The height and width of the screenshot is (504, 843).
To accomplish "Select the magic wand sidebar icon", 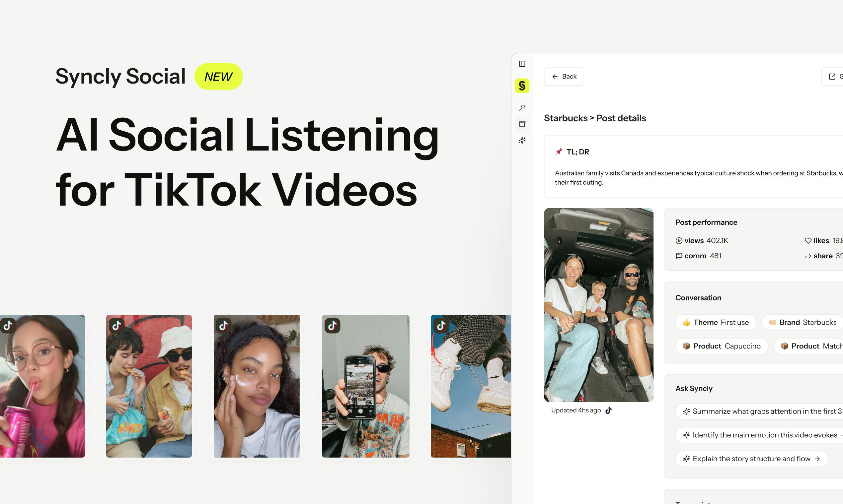I will coord(522,107).
